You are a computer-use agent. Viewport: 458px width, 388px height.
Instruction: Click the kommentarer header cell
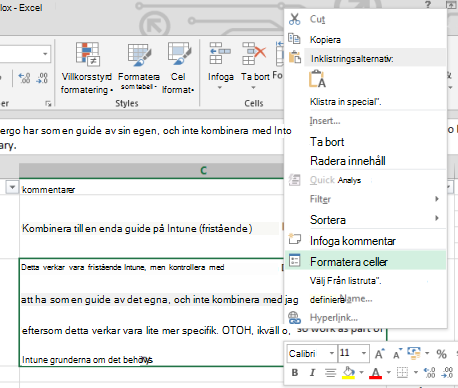point(151,187)
